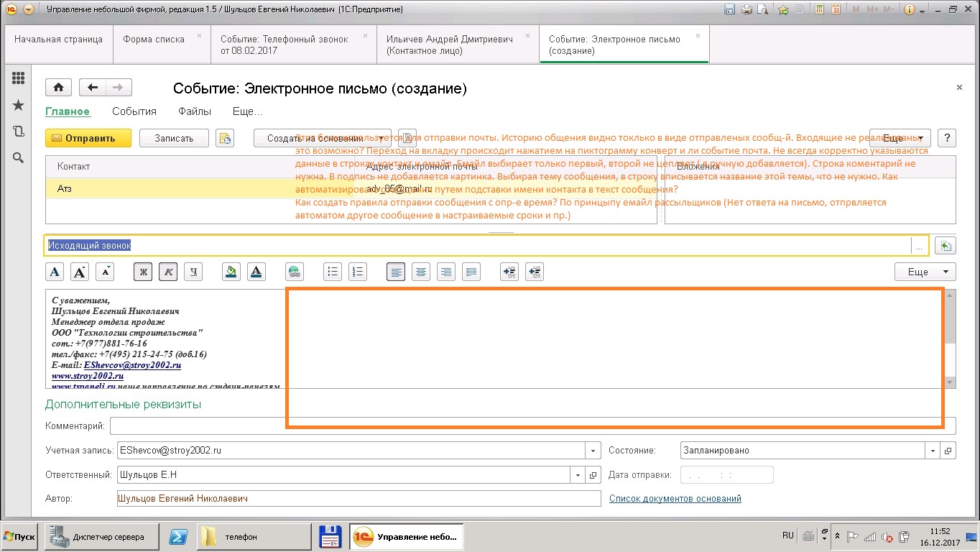
Task: Expand the formatting toolbar Еще menu
Action: point(925,272)
